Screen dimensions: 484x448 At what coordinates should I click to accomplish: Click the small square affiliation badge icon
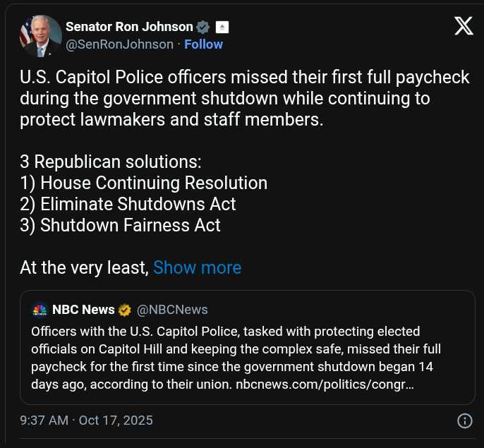(222, 27)
